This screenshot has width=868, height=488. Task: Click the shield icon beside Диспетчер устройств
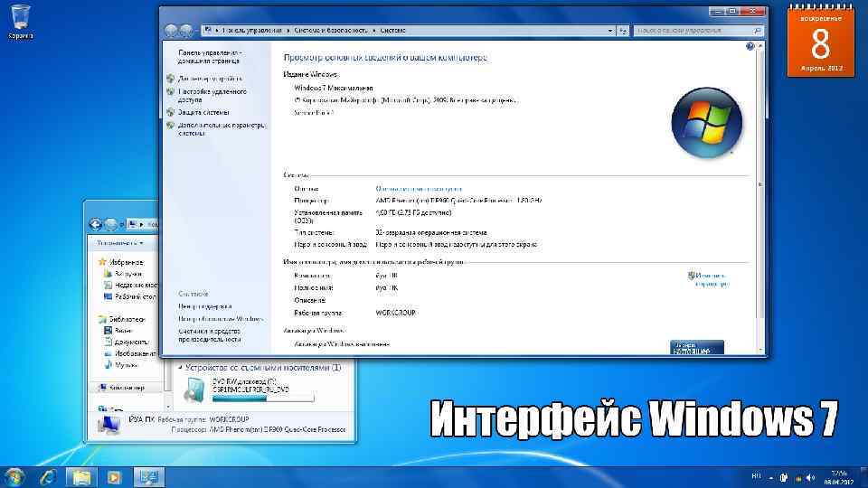[x=171, y=79]
